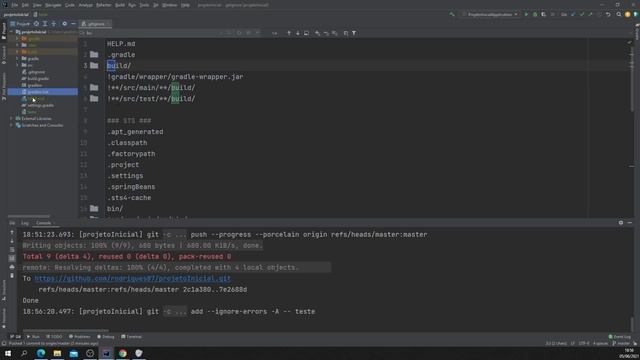
Task: Click folder gutter icon beside bin/ line
Action: [94, 208]
